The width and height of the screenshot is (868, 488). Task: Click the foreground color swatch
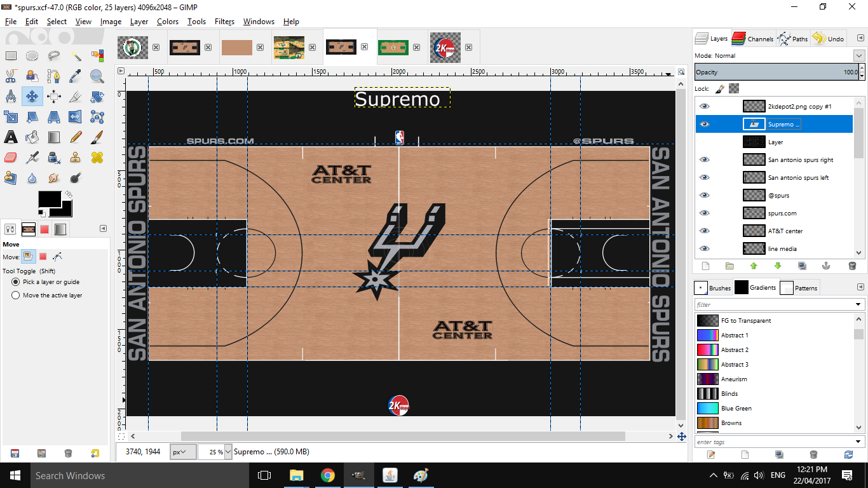coord(50,200)
